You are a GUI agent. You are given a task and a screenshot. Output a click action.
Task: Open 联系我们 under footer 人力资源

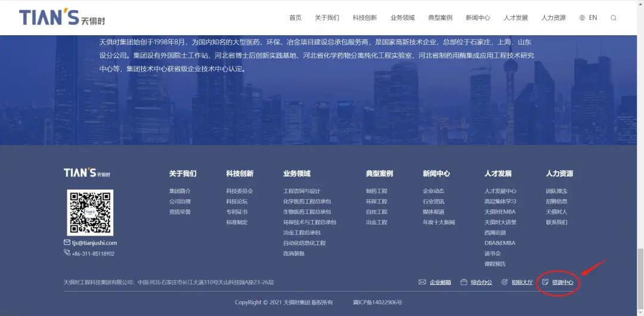[556, 222]
